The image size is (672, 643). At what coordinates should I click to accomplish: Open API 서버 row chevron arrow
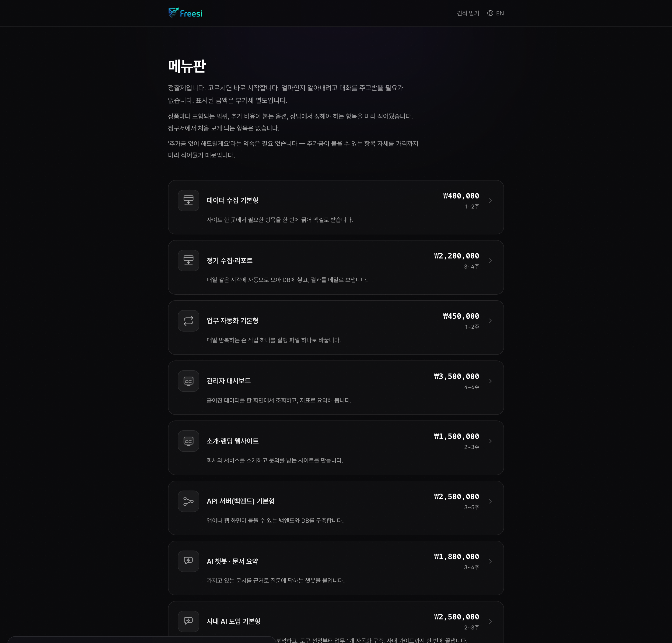tap(490, 501)
